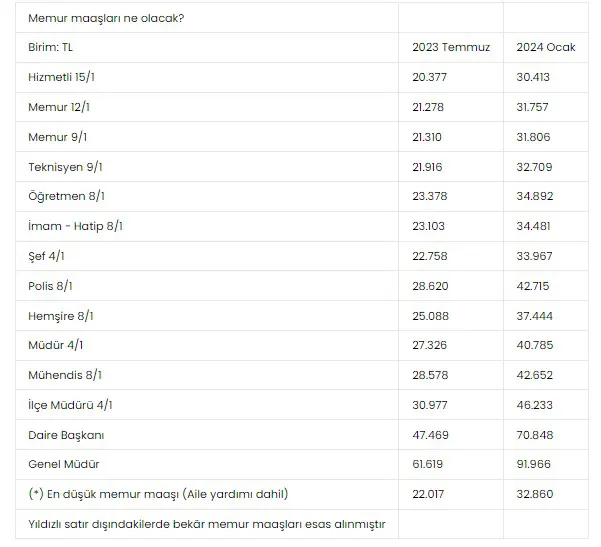This screenshot has height=547, width=601.
Task: Click the "Hemşire 8/1" row label
Action: 62,316
